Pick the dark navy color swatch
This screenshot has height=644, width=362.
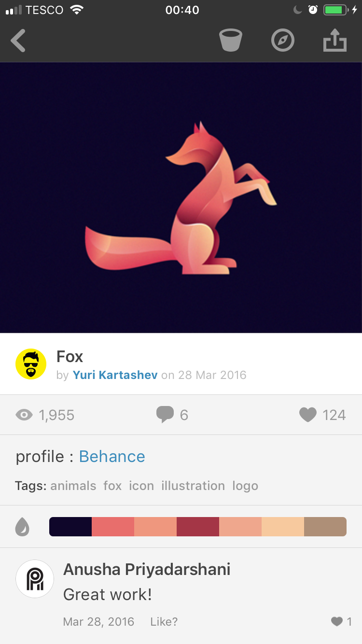pos(70,527)
